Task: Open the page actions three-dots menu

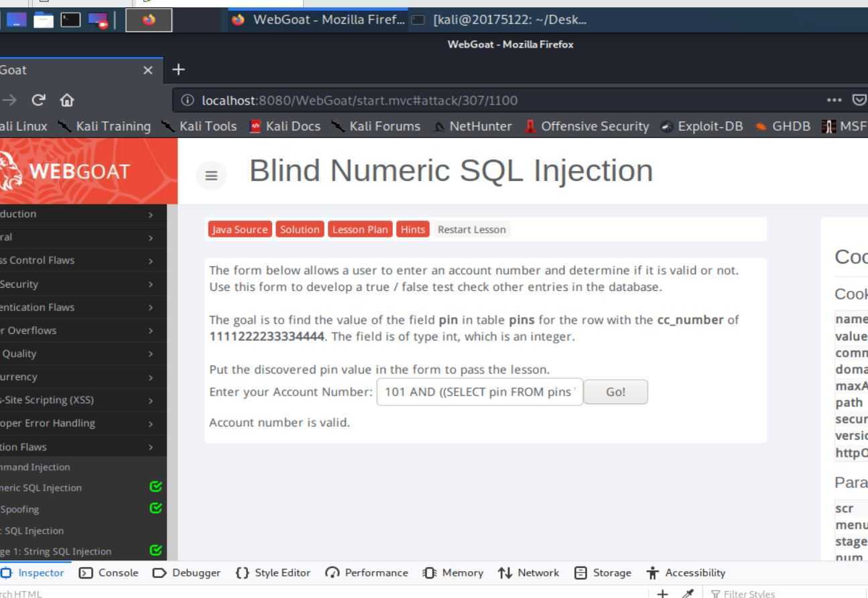Action: [834, 101]
